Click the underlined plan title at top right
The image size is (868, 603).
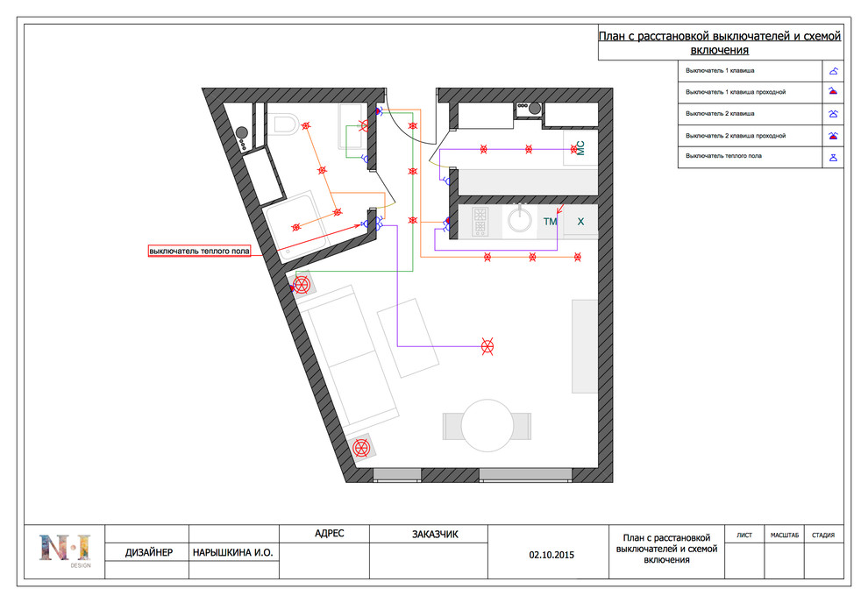click(x=719, y=43)
